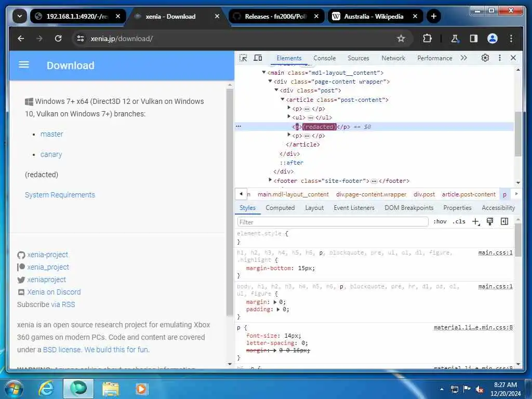Collapse the main mdl-layout__content node
Image resolution: width=532 pixels, height=399 pixels.
coord(263,72)
